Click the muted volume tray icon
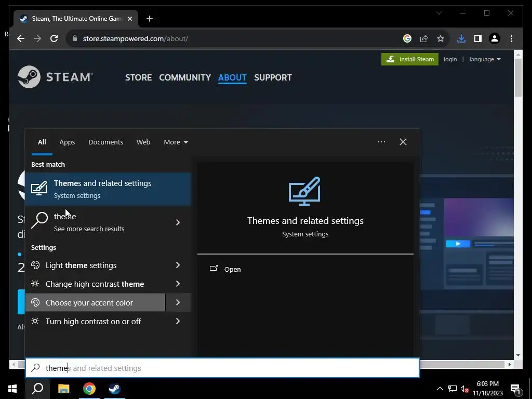The width and height of the screenshot is (532, 399). pyautogui.click(x=464, y=389)
